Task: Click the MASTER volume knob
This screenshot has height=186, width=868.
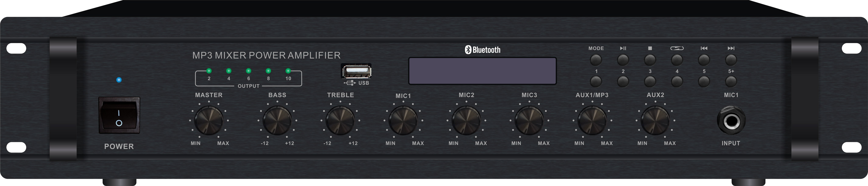Action: 209,121
